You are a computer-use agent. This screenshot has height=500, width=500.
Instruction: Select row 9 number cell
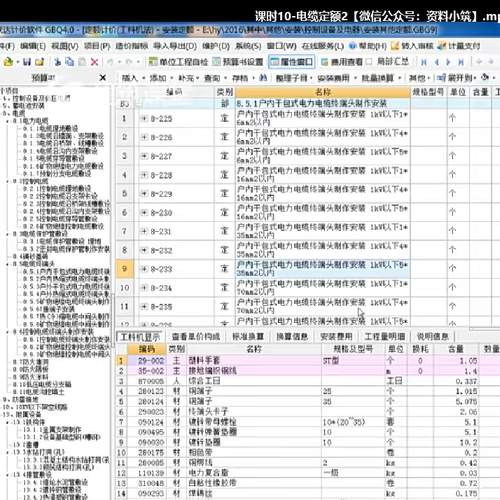(125, 269)
